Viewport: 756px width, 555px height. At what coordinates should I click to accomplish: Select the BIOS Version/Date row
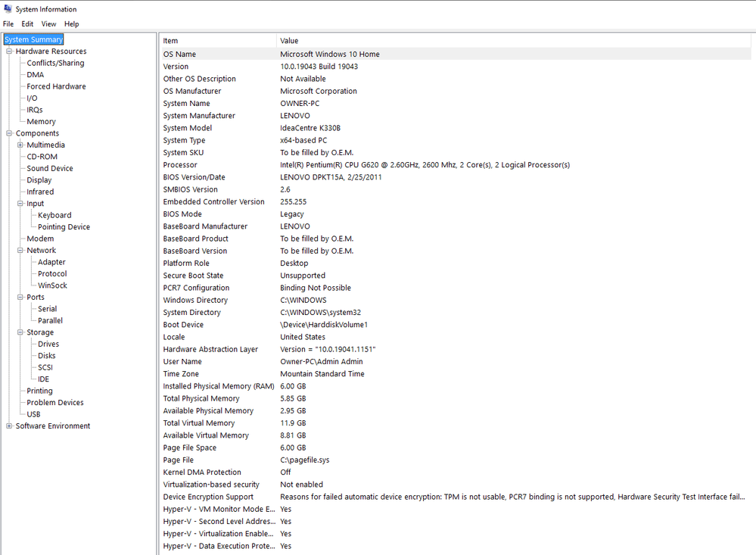coord(455,177)
